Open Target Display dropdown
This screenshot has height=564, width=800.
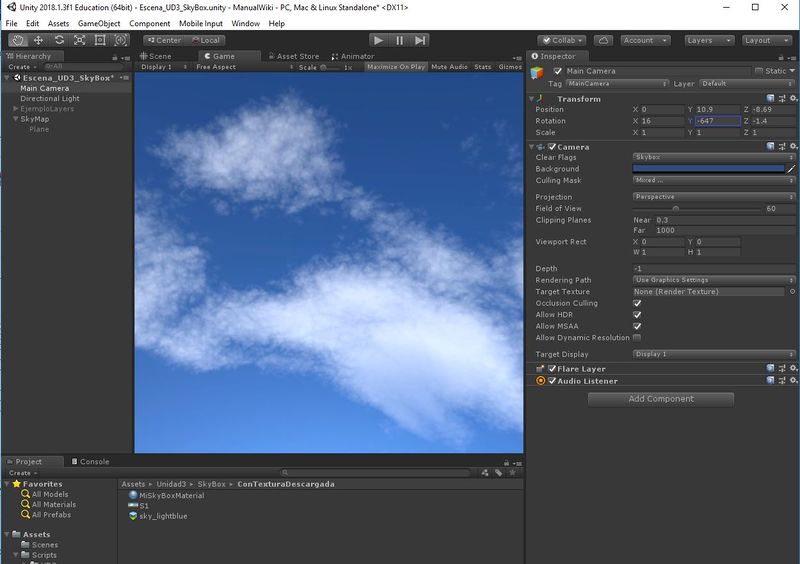[x=714, y=354]
